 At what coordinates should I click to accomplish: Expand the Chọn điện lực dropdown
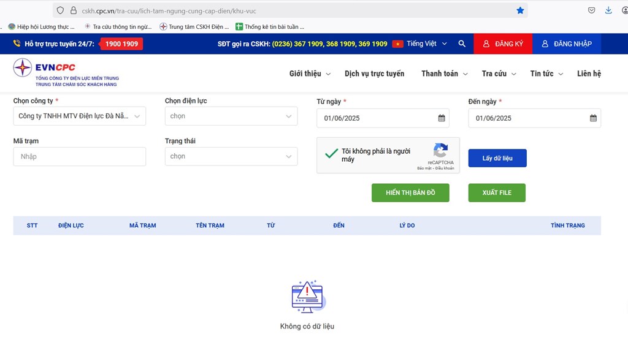tap(231, 116)
